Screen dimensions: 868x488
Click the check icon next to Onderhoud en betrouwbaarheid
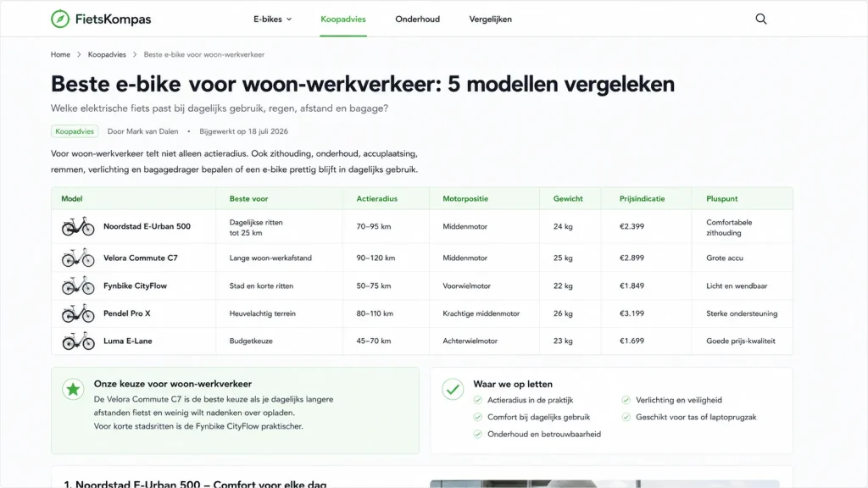pos(478,435)
